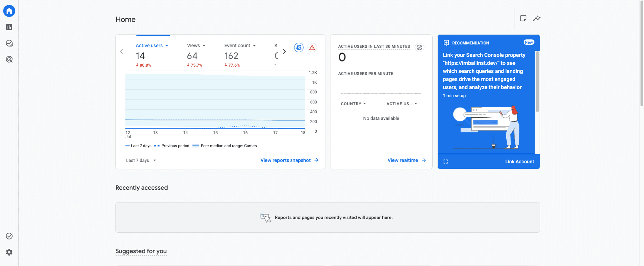Click the page vertical scrollbar

642,53
